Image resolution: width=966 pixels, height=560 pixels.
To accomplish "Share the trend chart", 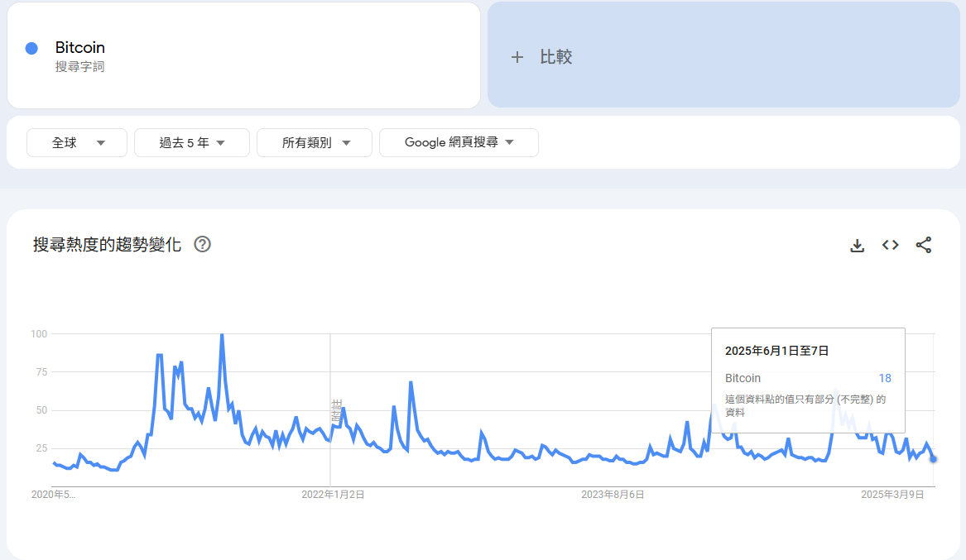I will coord(924,245).
